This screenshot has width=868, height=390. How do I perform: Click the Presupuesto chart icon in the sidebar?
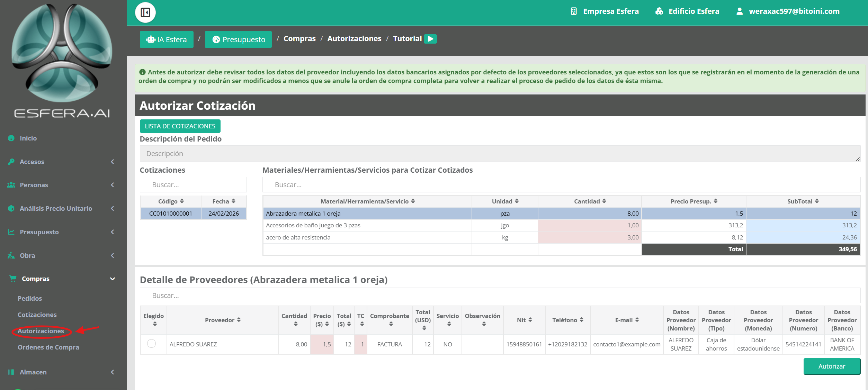point(11,232)
